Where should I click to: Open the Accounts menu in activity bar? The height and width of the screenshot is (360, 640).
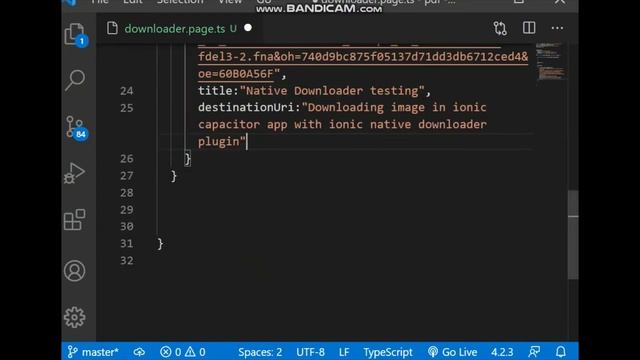[75, 271]
